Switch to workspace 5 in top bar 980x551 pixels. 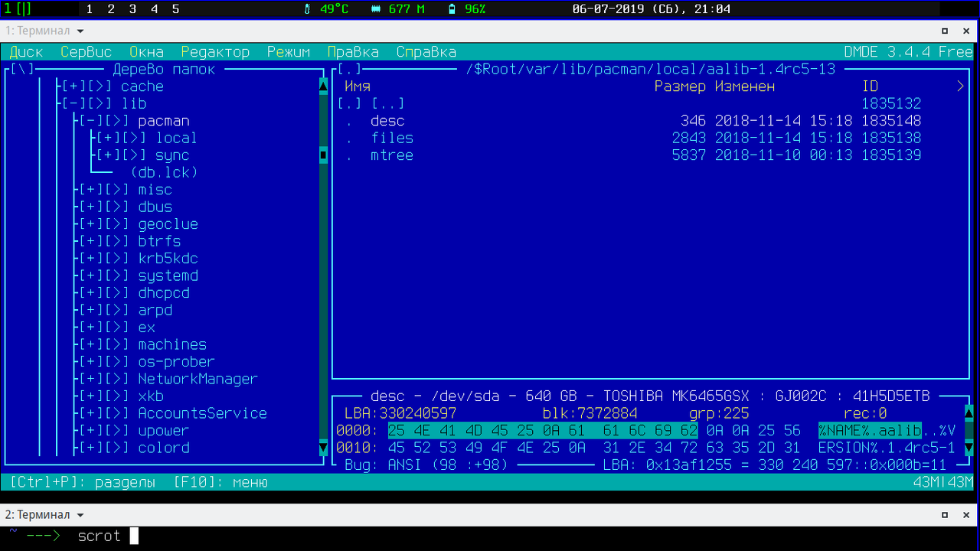coord(175,9)
